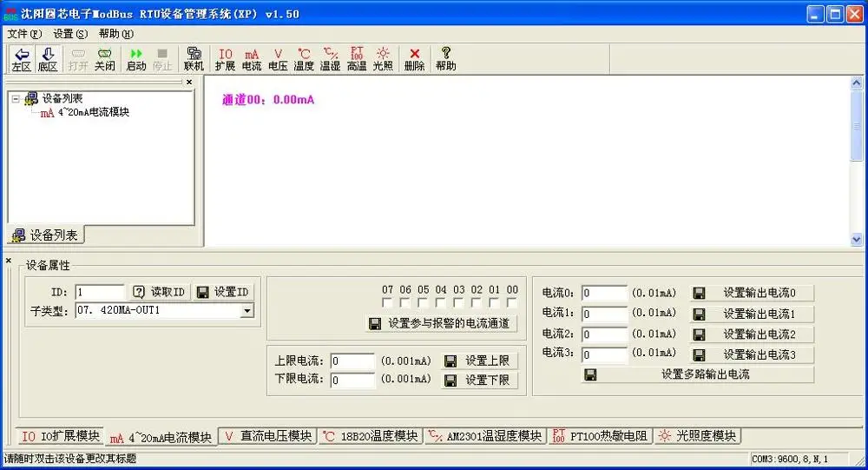This screenshot has height=470, width=868.
Task: Focus the 电流2 input field
Action: pos(604,334)
